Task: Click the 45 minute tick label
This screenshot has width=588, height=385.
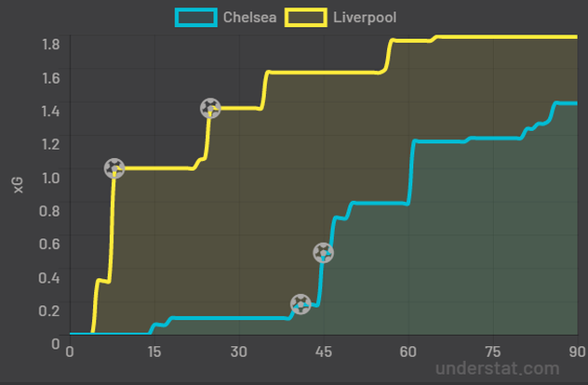Action: click(x=323, y=352)
